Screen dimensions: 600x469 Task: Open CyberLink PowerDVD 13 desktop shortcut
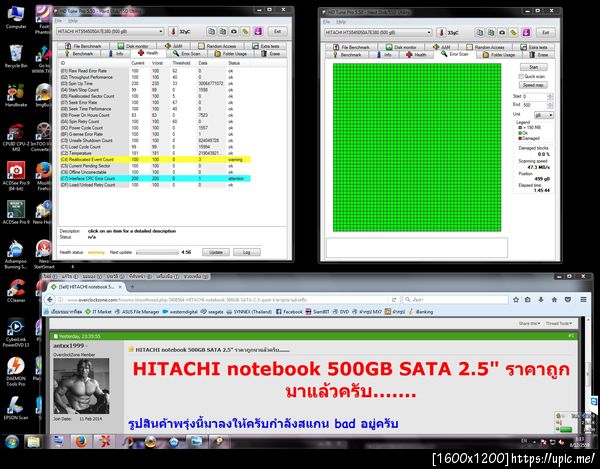[x=16, y=333]
